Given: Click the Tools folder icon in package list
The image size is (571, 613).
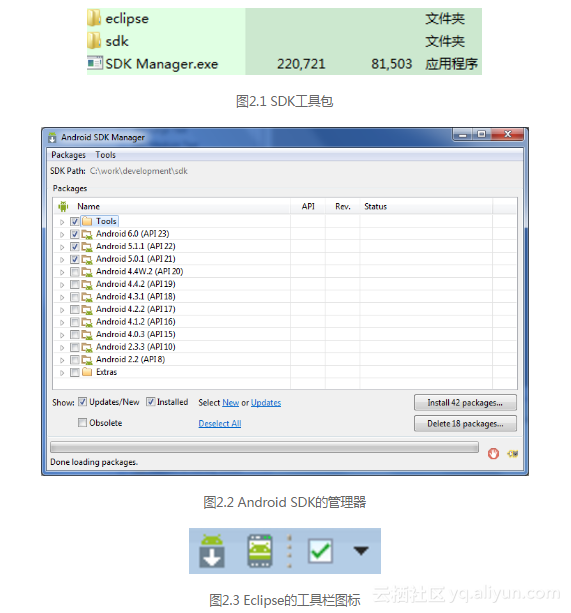Looking at the screenshot, I should [87, 221].
